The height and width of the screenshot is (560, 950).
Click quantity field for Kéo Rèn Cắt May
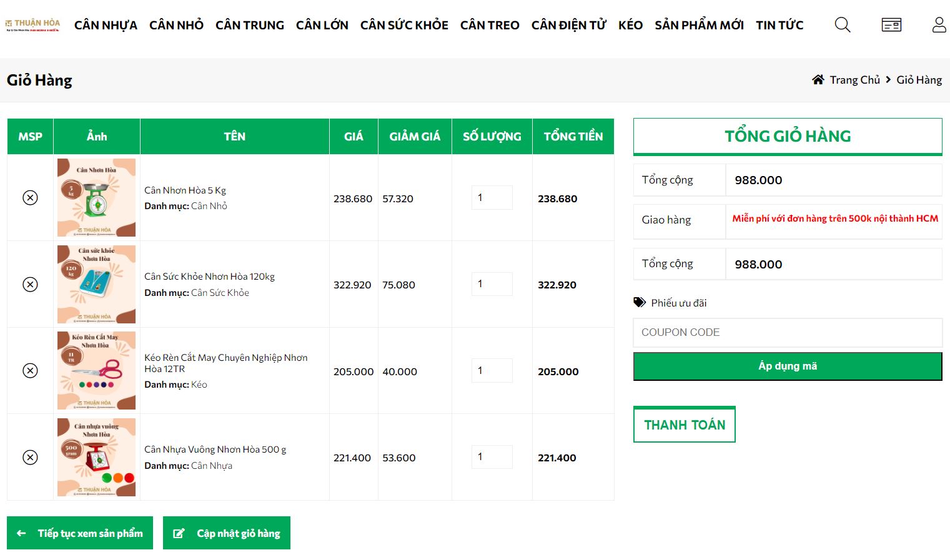tap(492, 370)
